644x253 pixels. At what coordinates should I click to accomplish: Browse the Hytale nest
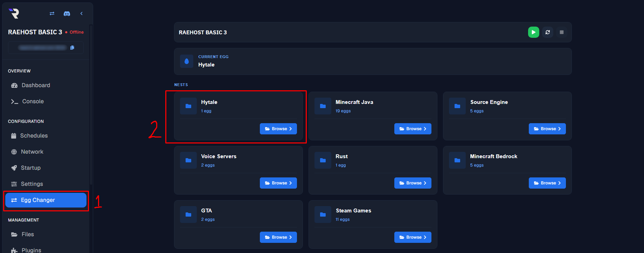(278, 129)
